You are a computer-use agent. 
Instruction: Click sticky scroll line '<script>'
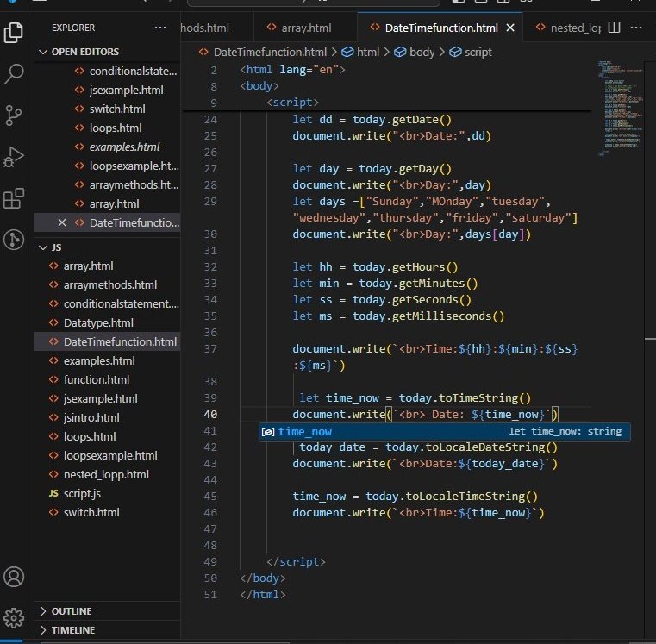point(293,103)
